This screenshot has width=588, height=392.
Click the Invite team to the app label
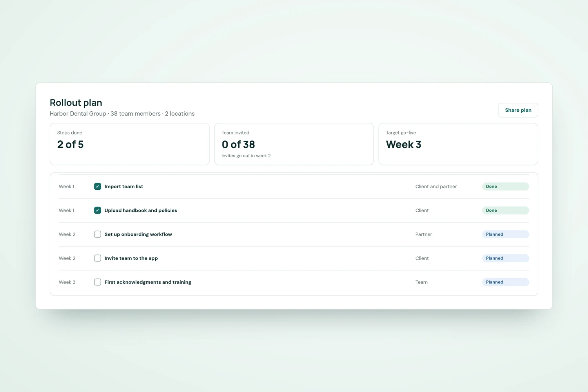click(131, 258)
